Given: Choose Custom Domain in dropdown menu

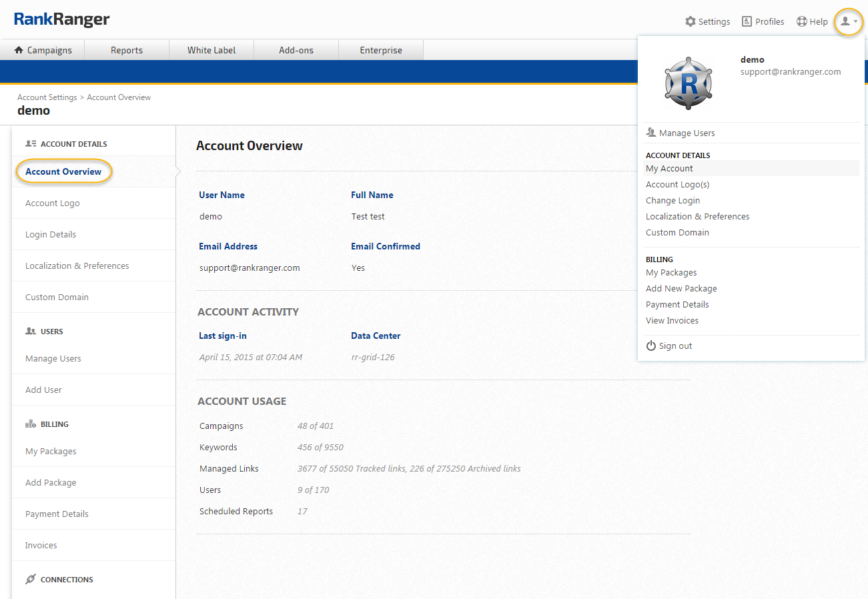Looking at the screenshot, I should [677, 232].
